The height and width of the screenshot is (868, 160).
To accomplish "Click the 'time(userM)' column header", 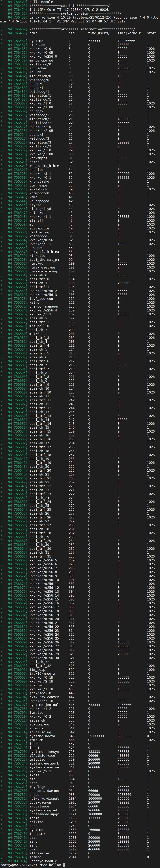I will coord(99,33).
